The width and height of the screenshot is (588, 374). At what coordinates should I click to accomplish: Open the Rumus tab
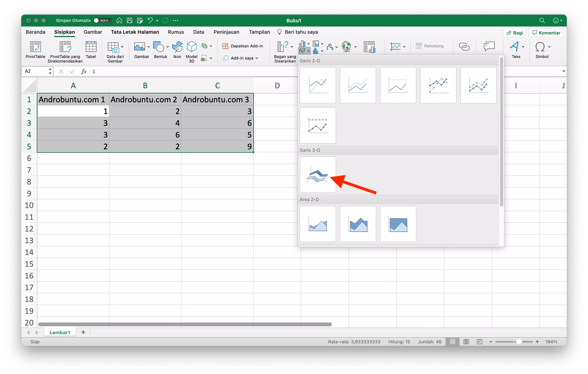176,32
